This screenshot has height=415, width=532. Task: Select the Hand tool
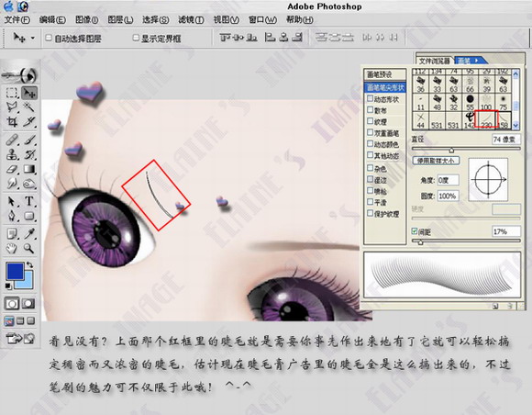(x=12, y=249)
